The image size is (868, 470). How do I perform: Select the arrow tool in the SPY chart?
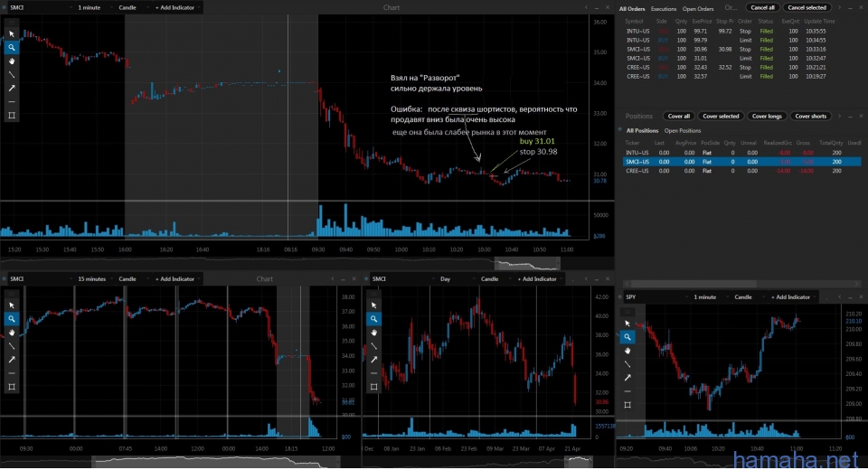pos(627,378)
